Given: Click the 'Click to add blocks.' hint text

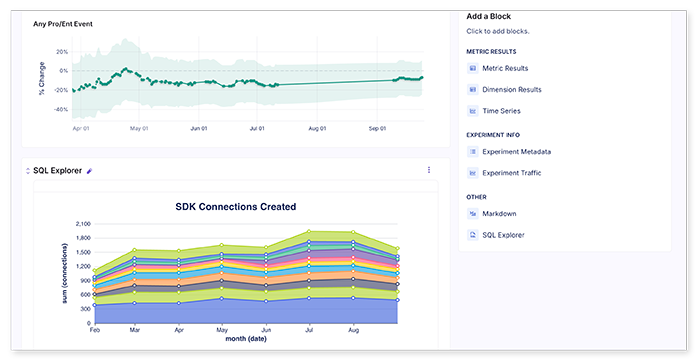Looking at the screenshot, I should pyautogui.click(x=498, y=31).
